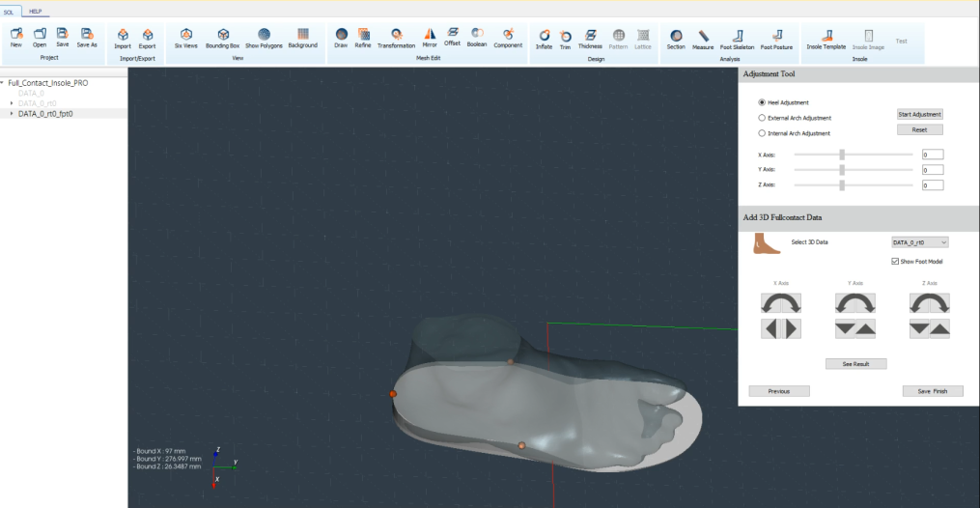Select Heel Adjustment radio button

coord(762,102)
